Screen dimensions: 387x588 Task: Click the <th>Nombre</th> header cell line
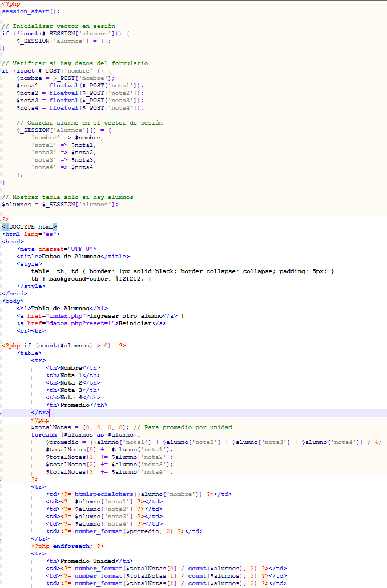tap(73, 368)
